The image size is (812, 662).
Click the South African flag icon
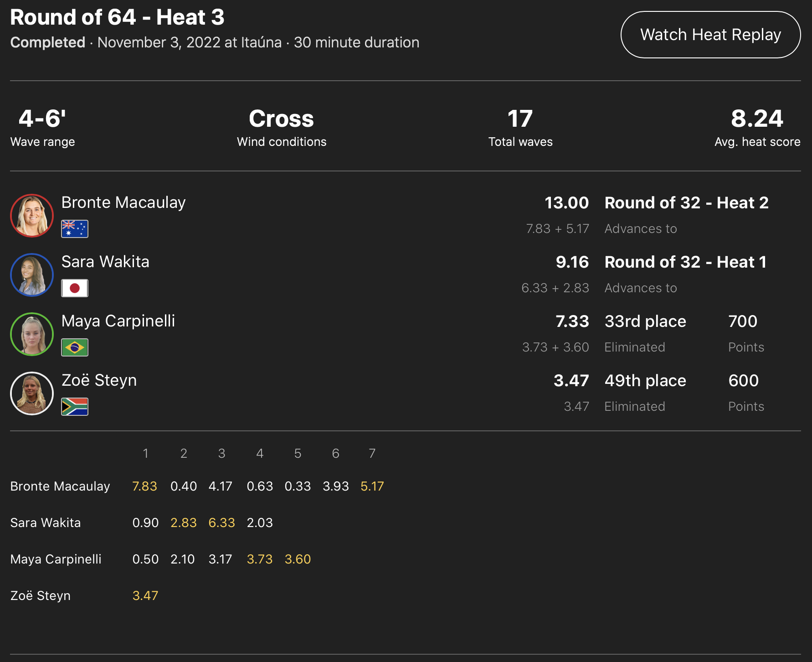[75, 407]
